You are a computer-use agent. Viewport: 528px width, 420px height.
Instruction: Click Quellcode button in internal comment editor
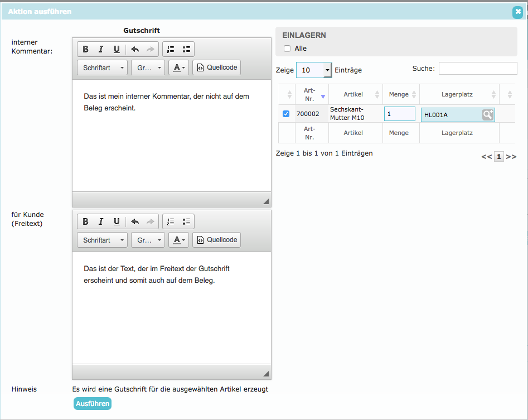coord(217,67)
